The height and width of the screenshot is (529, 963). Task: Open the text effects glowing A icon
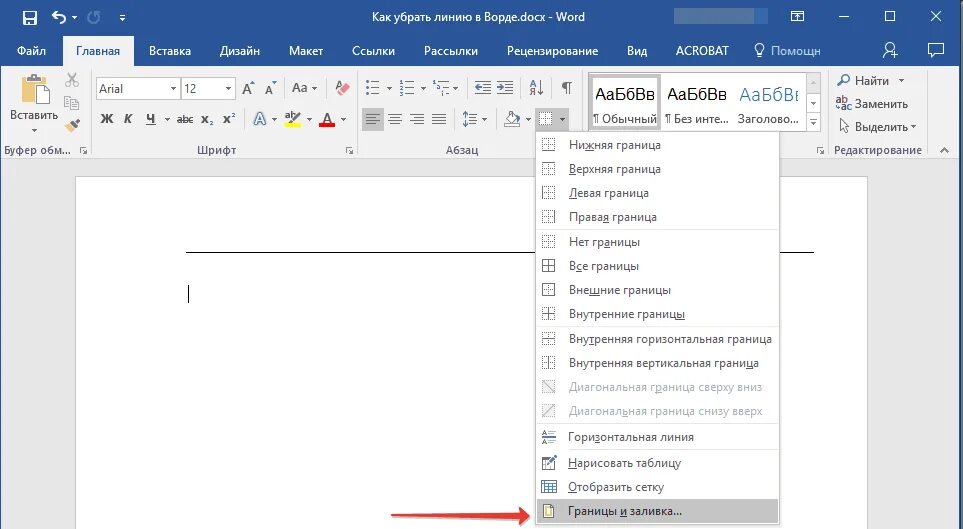pos(260,119)
